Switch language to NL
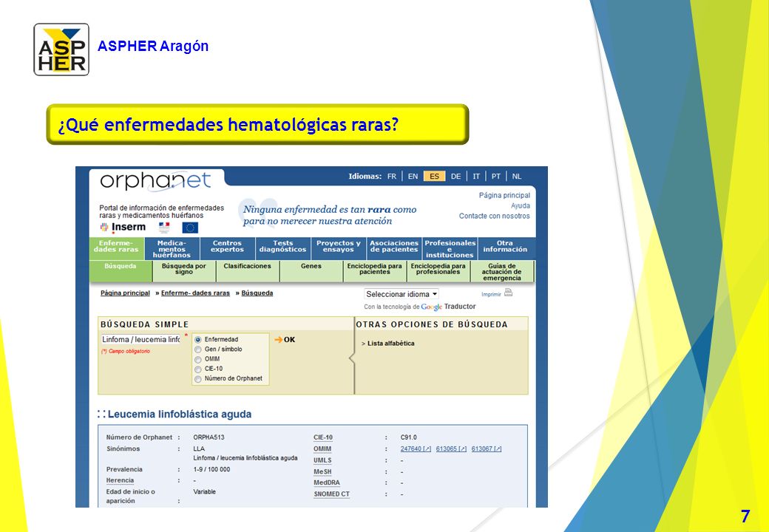769x532 pixels. (x=517, y=177)
